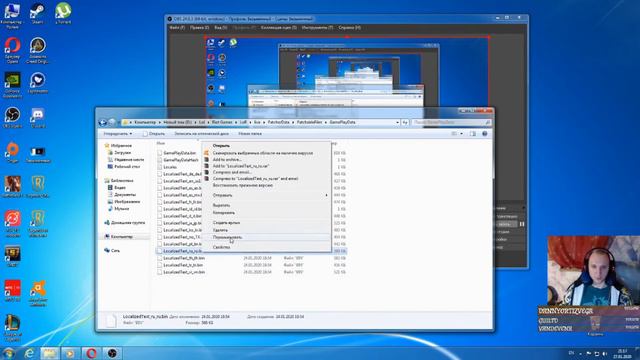Toggle the preview pane icon
The width and height of the screenshot is (640, 360).
click(473, 134)
